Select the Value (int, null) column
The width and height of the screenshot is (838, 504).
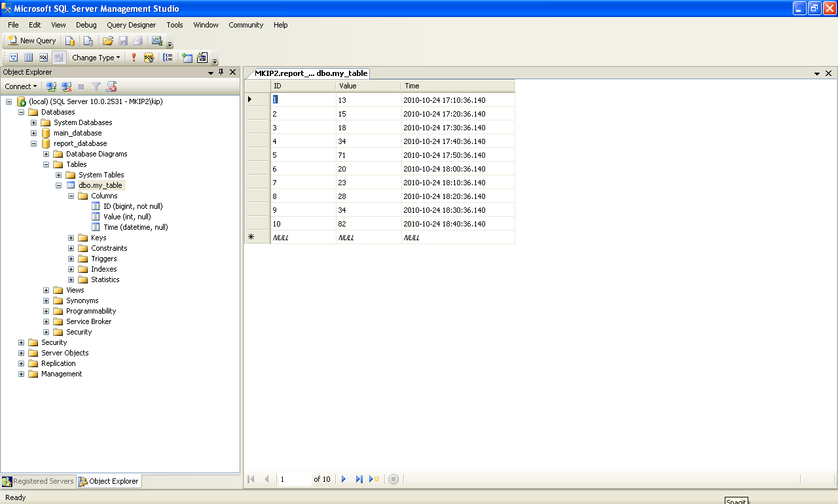pyautogui.click(x=127, y=217)
